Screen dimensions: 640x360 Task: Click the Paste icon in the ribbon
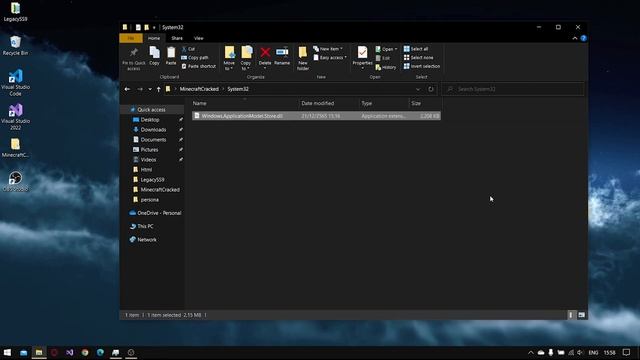[171, 56]
